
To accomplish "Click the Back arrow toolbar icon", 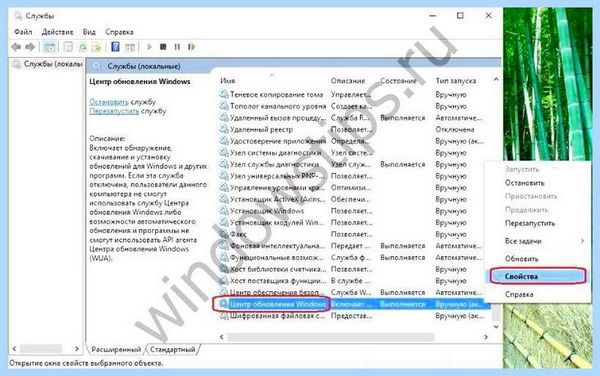I will pos(16,47).
